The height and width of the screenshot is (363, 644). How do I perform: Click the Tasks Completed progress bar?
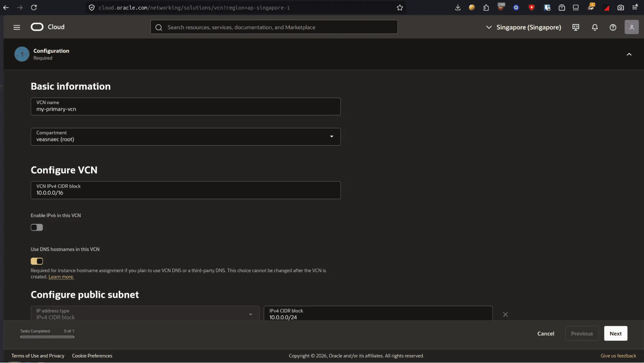click(47, 337)
